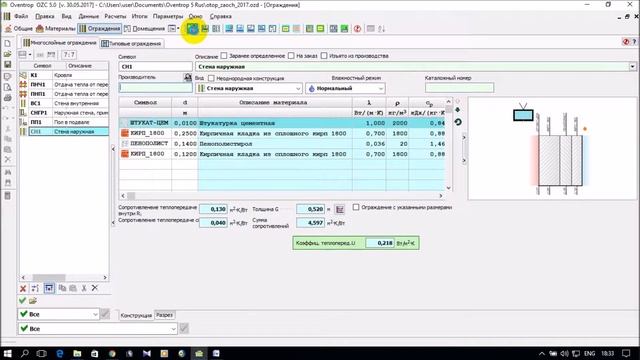Image resolution: width=640 pixels, height=360 pixels.
Task: Click the sort icon next to red X
Action: click(x=35, y=289)
